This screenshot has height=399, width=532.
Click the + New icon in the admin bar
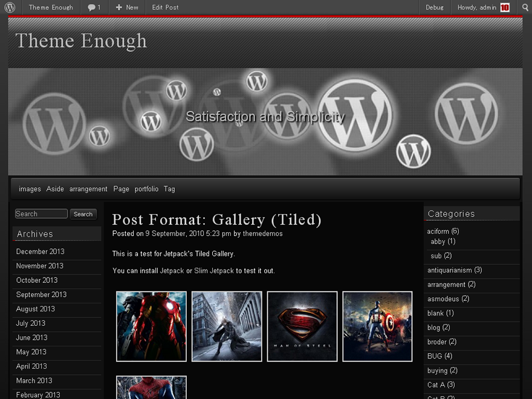126,7
